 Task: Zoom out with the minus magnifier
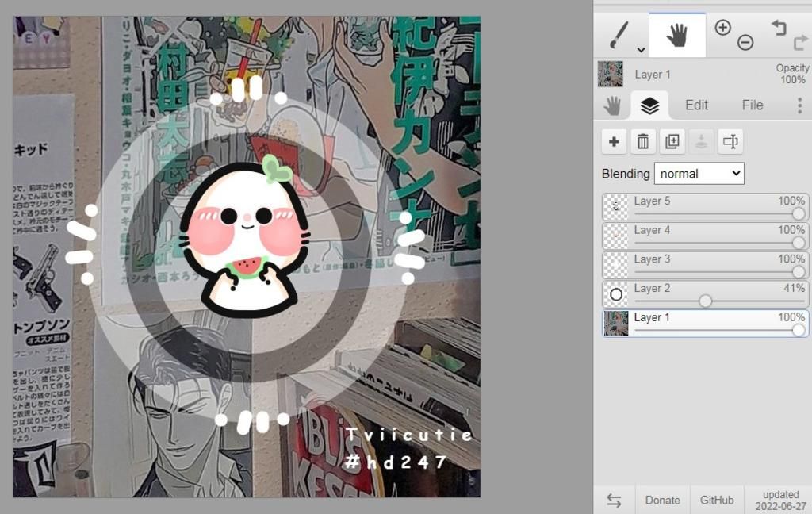[x=745, y=43]
